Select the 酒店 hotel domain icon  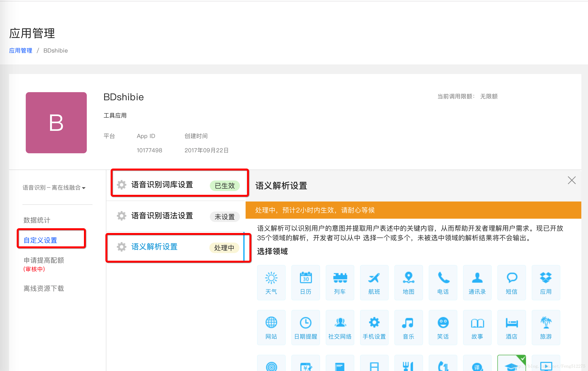click(x=511, y=328)
